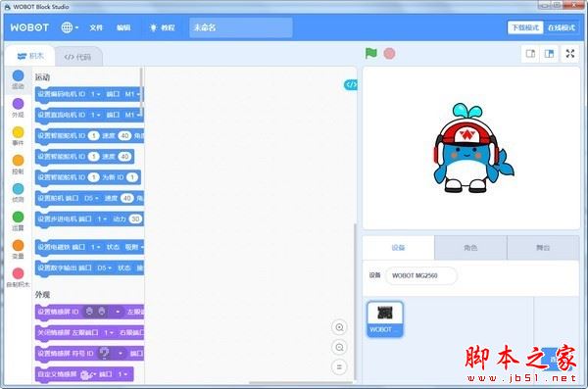Screen dimensions: 588x389
Task: Select the 控制 control category
Action: point(18,165)
